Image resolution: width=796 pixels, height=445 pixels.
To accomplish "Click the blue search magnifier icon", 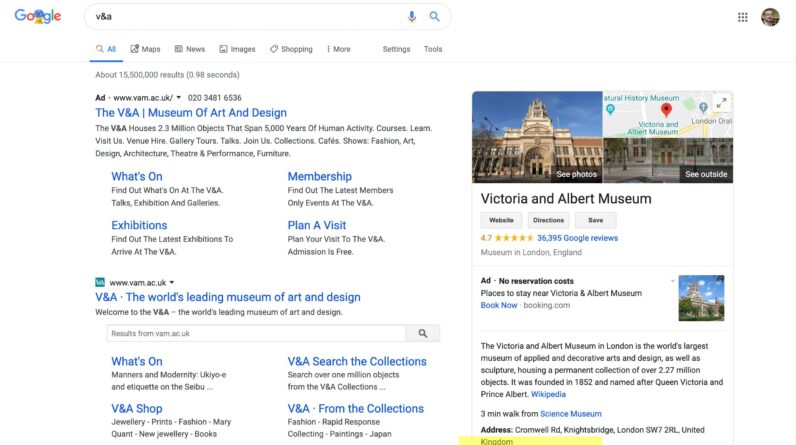I will (x=435, y=16).
